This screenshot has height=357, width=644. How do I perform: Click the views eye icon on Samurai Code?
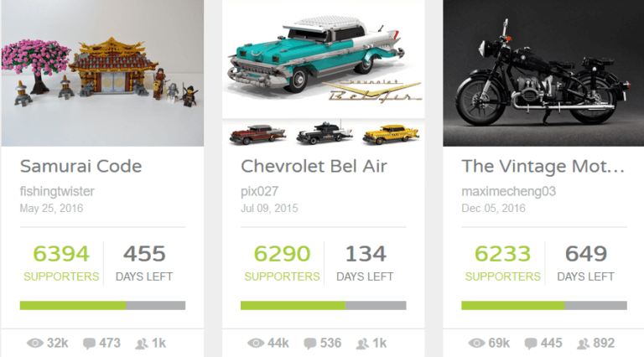[34, 343]
